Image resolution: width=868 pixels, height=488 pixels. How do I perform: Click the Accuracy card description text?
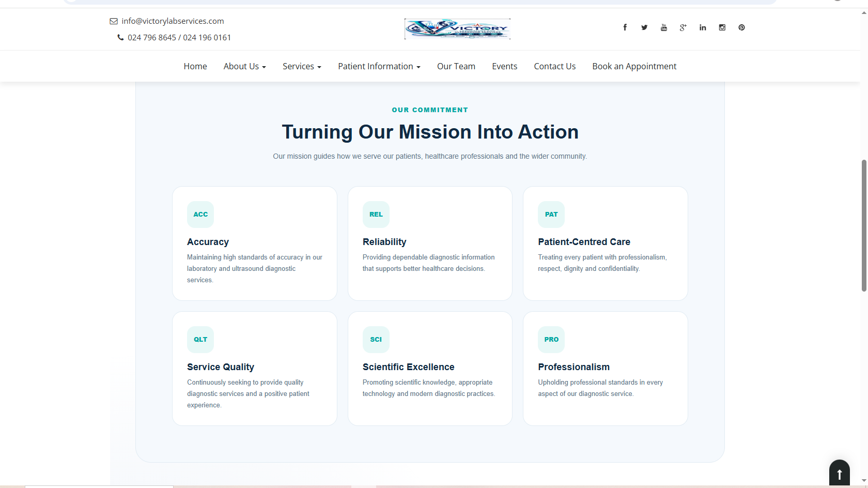[x=255, y=268]
